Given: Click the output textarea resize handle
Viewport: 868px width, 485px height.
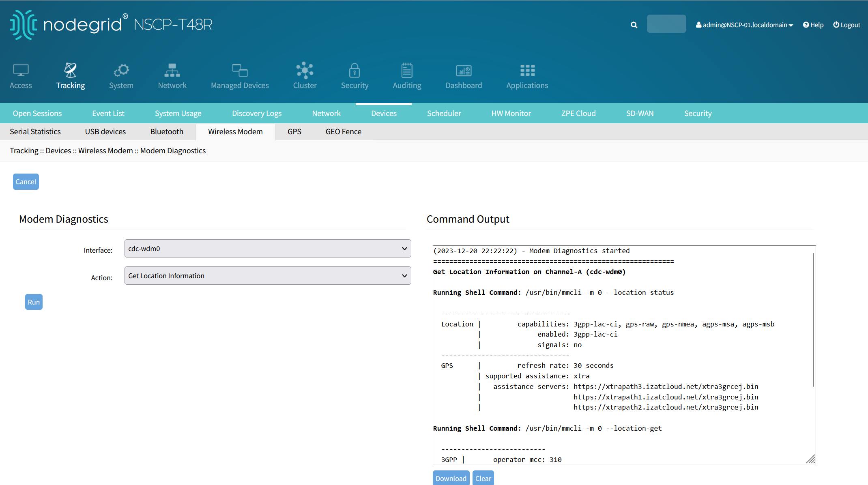Looking at the screenshot, I should coord(811,459).
